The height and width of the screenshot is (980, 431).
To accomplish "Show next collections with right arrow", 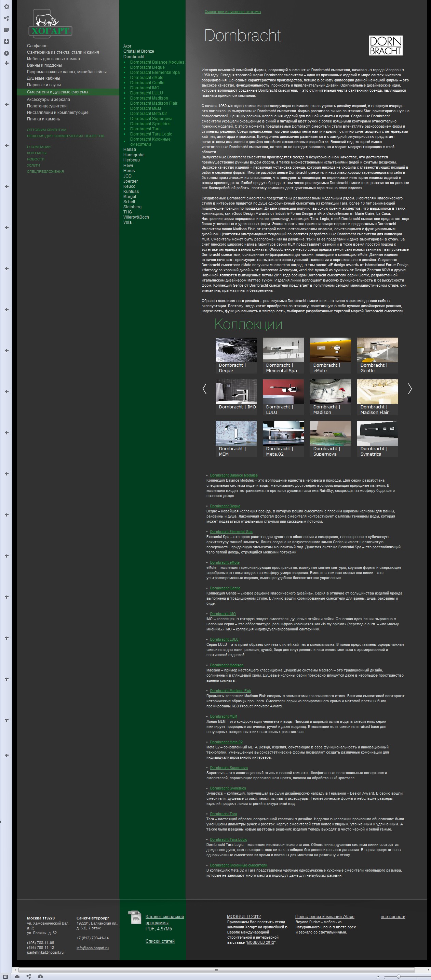I will click(410, 389).
